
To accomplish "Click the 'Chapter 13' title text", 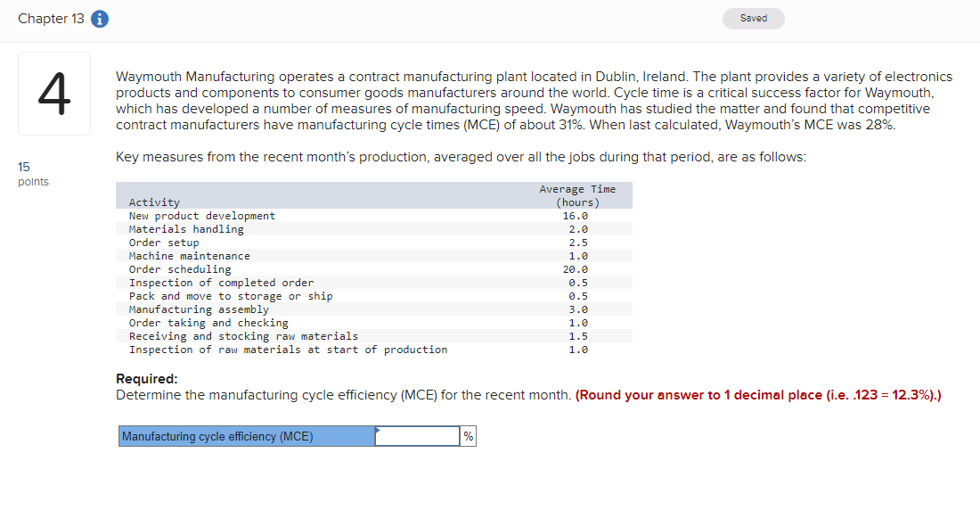I will click(51, 19).
